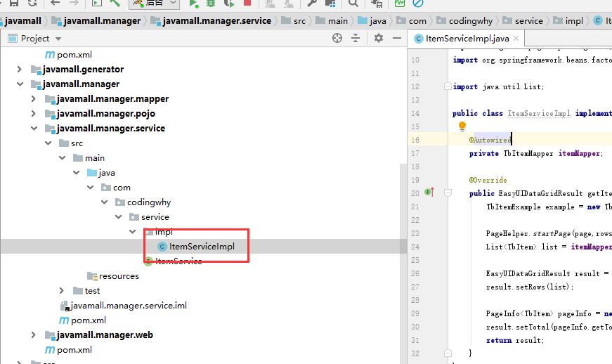Expand the test folder
Viewport: 612px width, 364px height.
pyautogui.click(x=62, y=291)
